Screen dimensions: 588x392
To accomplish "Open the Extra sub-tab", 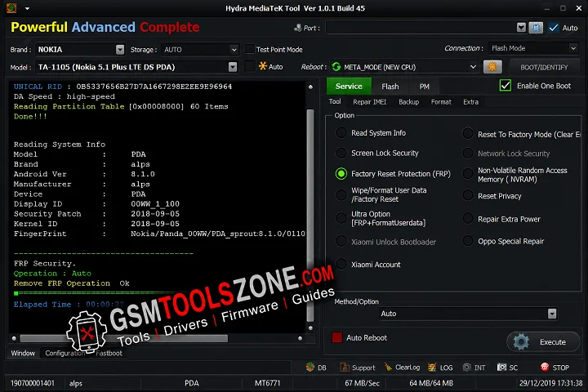I will [470, 102].
